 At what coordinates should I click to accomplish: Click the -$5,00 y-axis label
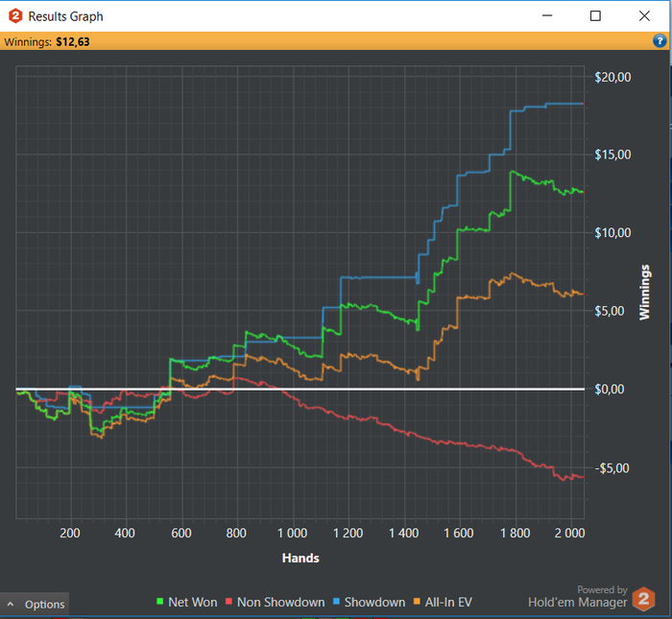coord(612,468)
